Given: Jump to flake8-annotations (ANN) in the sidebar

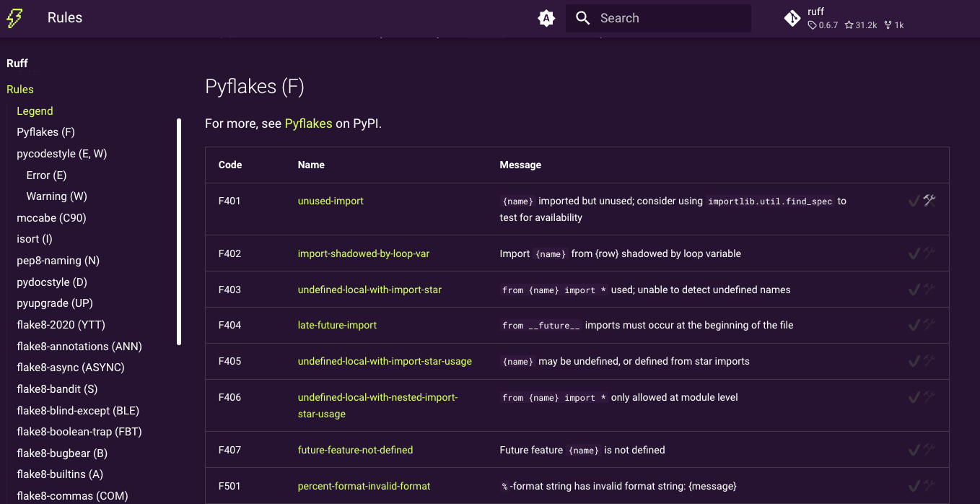Looking at the screenshot, I should 79,347.
